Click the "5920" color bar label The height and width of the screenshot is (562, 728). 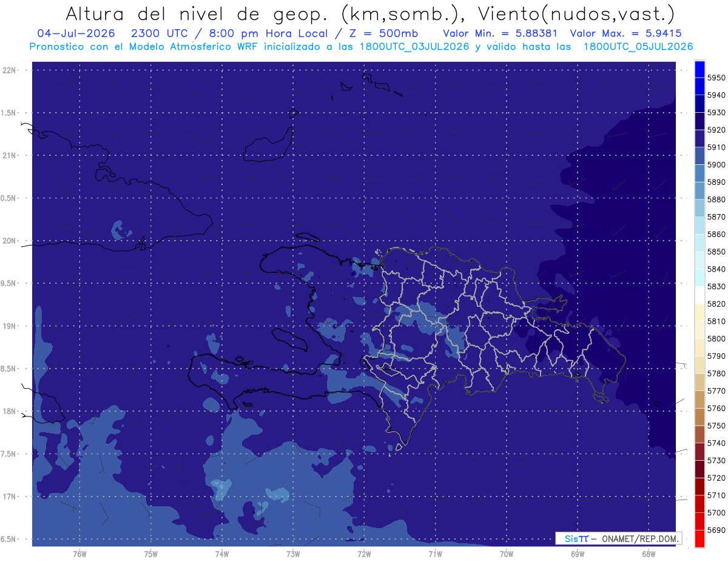pos(716,130)
